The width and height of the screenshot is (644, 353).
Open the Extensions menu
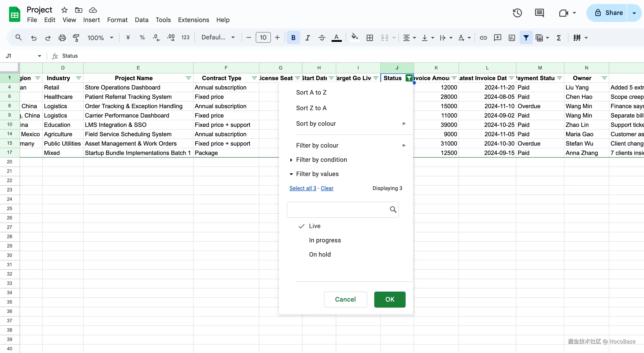coord(193,20)
